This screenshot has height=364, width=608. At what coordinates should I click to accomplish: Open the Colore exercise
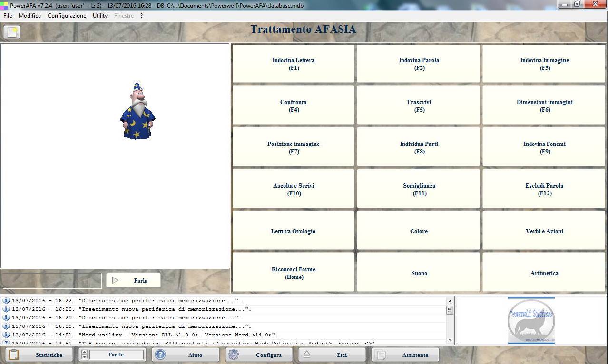pos(419,231)
